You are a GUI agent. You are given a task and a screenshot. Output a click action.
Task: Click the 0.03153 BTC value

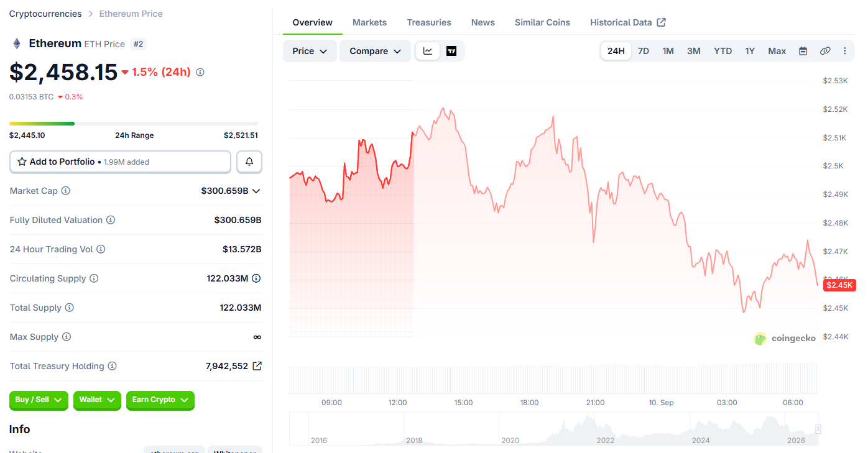tap(31, 97)
